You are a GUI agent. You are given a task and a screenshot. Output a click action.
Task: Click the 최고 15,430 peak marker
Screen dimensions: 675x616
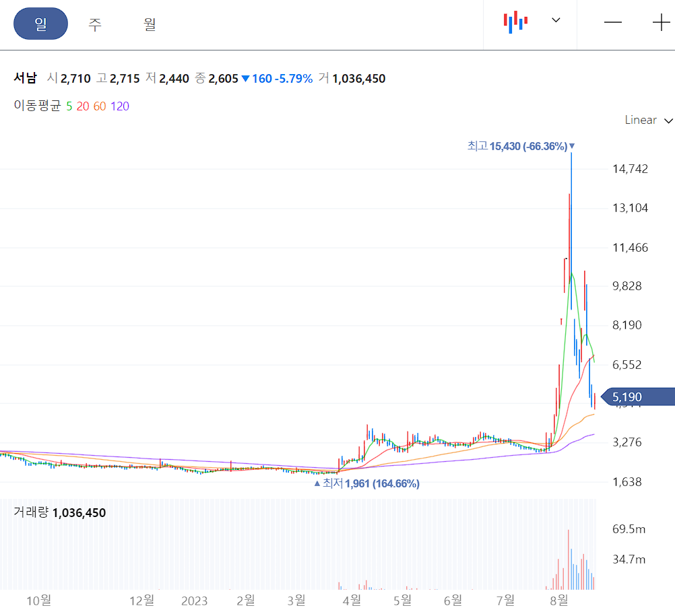(x=521, y=146)
